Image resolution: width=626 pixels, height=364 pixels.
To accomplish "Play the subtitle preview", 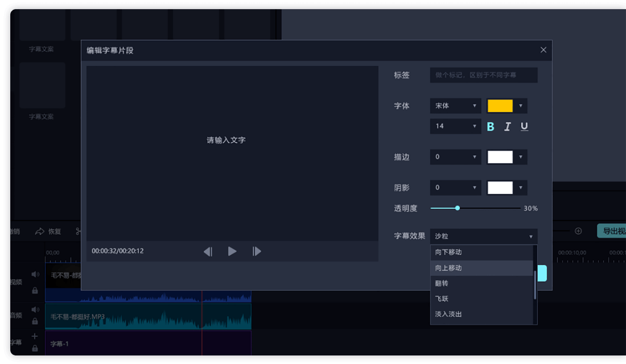I will [233, 251].
